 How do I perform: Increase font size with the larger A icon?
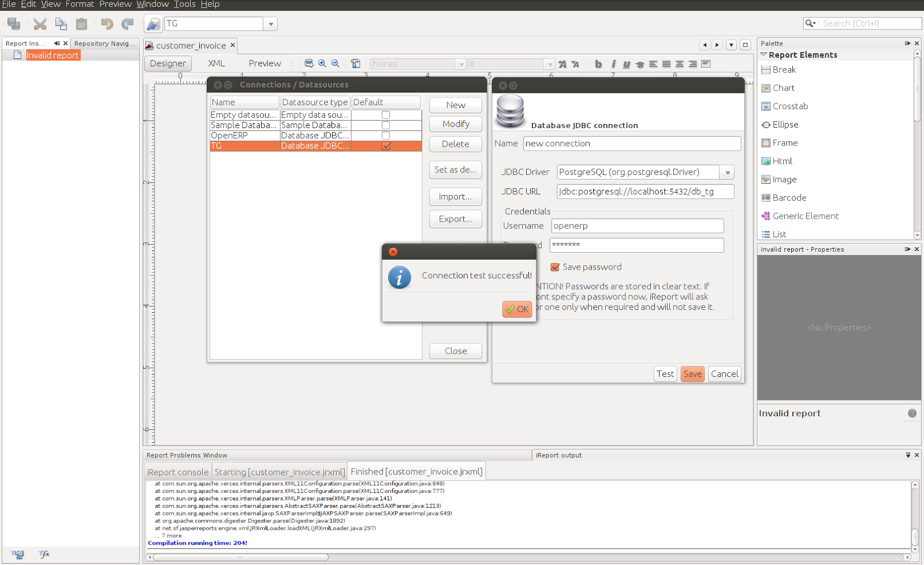[562, 64]
